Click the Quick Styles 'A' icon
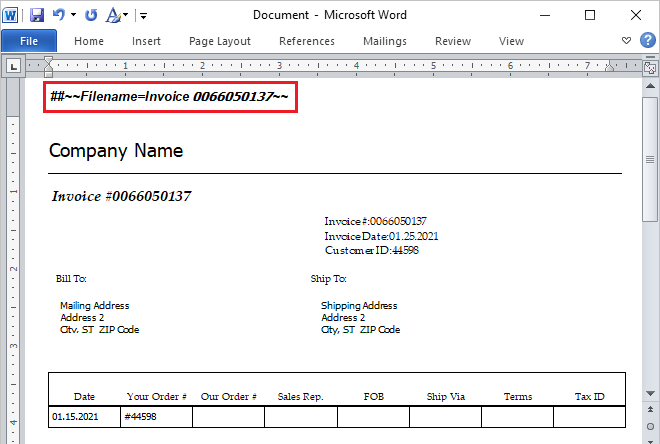 pyautogui.click(x=112, y=15)
